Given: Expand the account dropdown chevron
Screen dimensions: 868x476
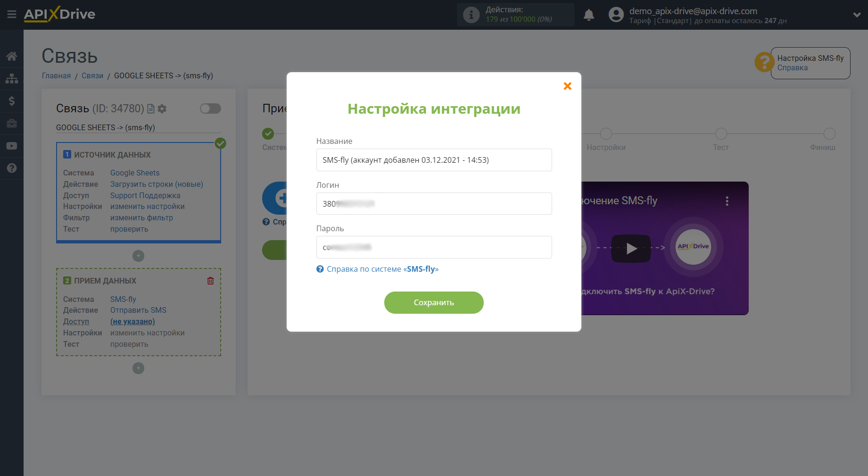Looking at the screenshot, I should tap(857, 15).
